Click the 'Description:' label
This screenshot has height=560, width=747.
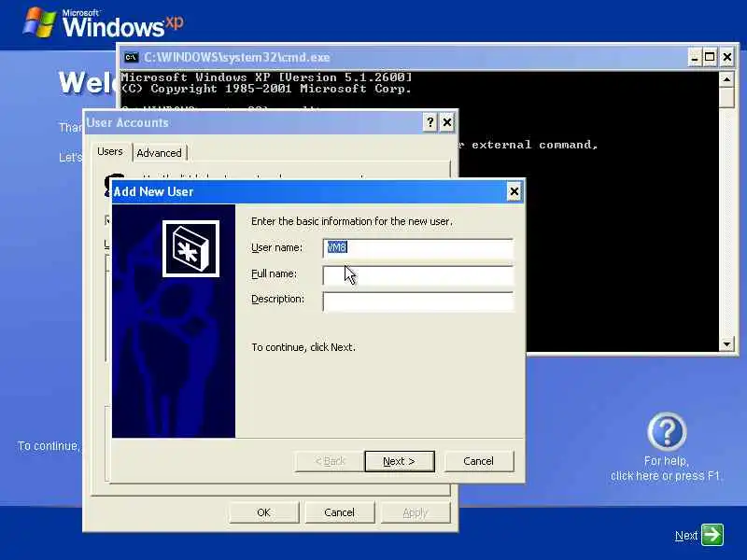click(x=277, y=299)
